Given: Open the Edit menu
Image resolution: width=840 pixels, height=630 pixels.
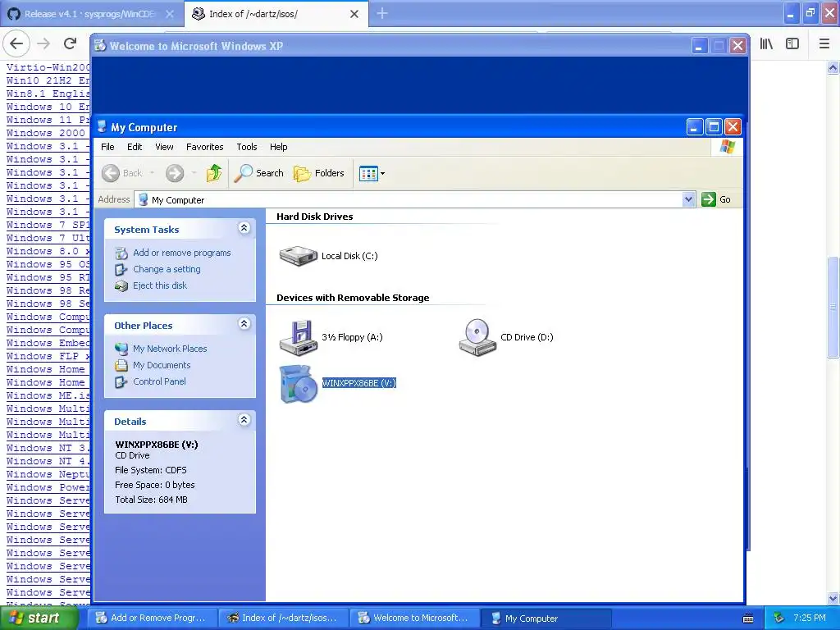Looking at the screenshot, I should [x=135, y=147].
